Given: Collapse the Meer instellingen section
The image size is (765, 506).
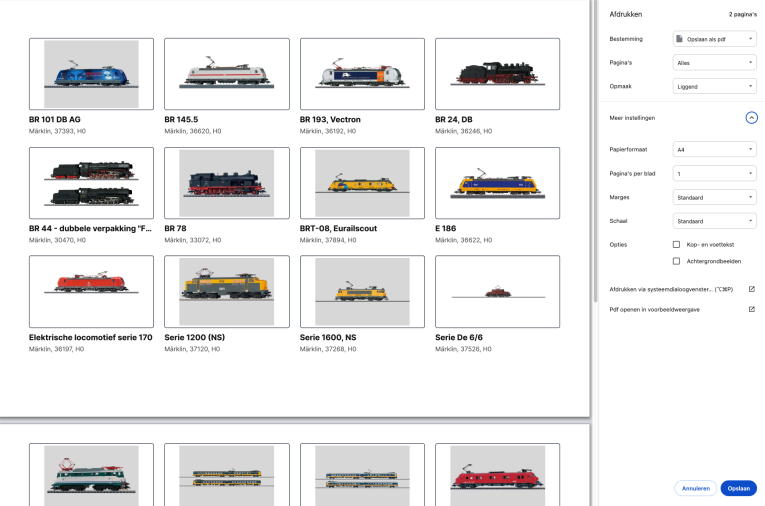Looking at the screenshot, I should tap(751, 117).
